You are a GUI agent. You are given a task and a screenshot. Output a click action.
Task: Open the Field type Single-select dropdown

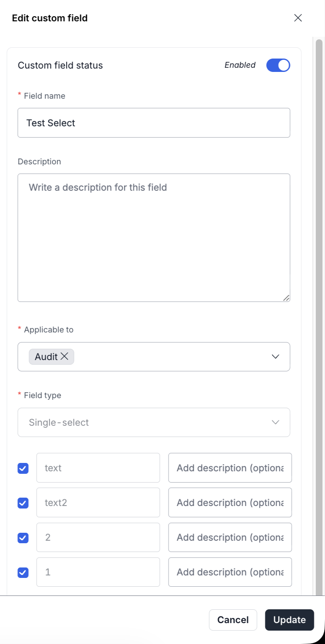click(x=154, y=422)
